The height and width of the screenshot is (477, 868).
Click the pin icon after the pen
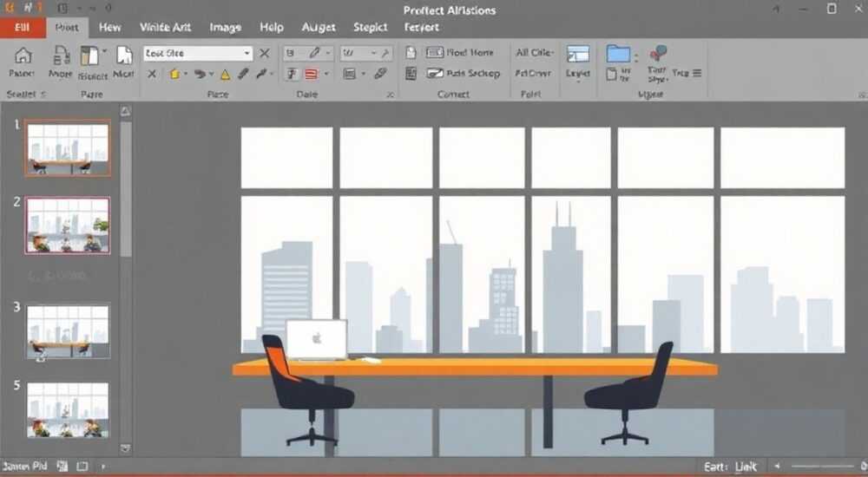tap(261, 74)
